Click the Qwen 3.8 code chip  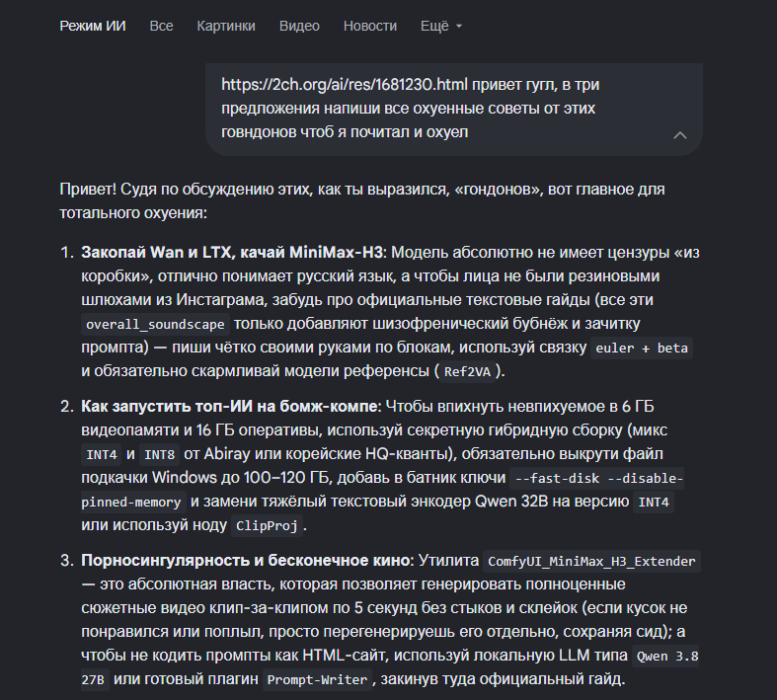[x=667, y=657]
